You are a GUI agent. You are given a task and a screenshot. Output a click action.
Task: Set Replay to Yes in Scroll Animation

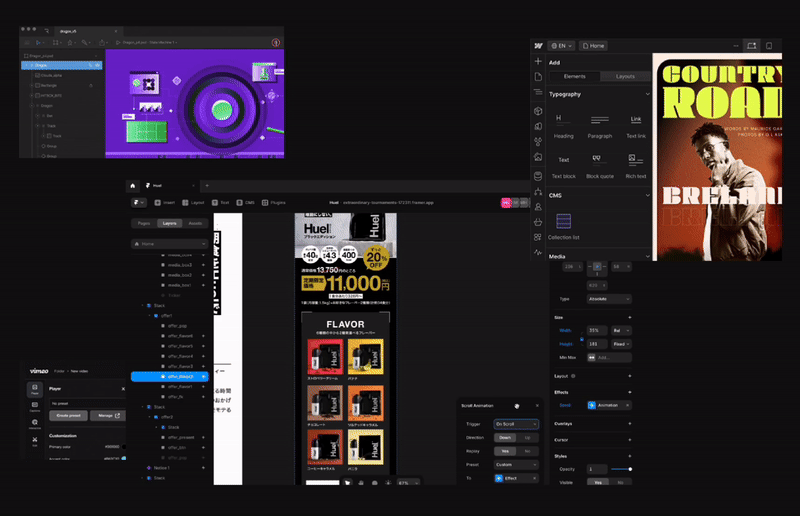pyautogui.click(x=505, y=451)
